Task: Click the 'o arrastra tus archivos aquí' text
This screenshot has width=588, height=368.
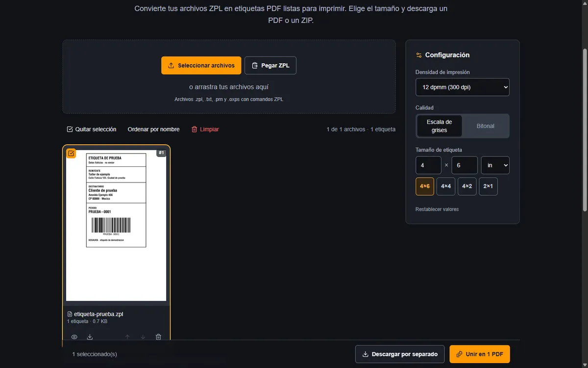Action: coord(229,87)
